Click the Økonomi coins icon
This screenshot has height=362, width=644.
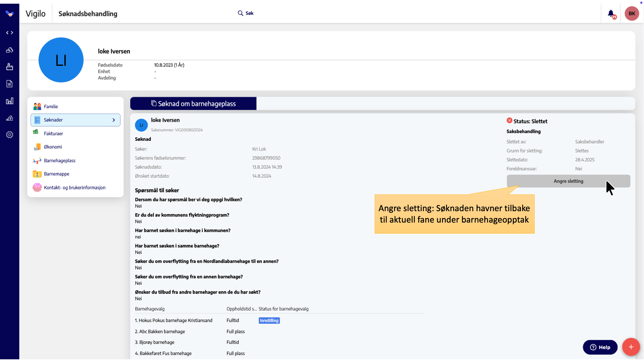tap(37, 147)
